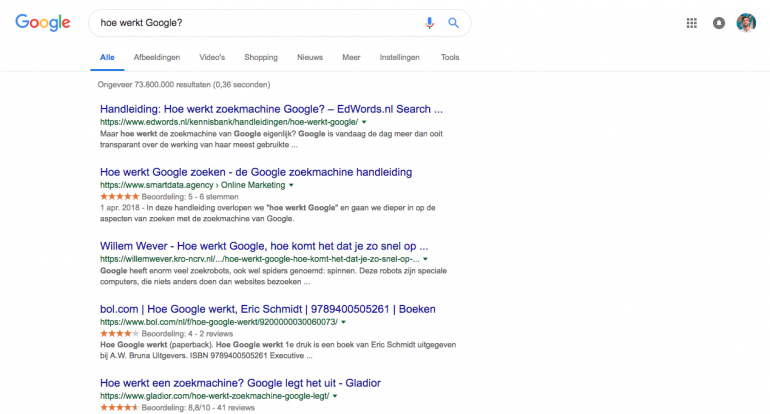Click 'Beoordeling: 5 - 6 stemmen' text
770x414 pixels.
tap(190, 197)
